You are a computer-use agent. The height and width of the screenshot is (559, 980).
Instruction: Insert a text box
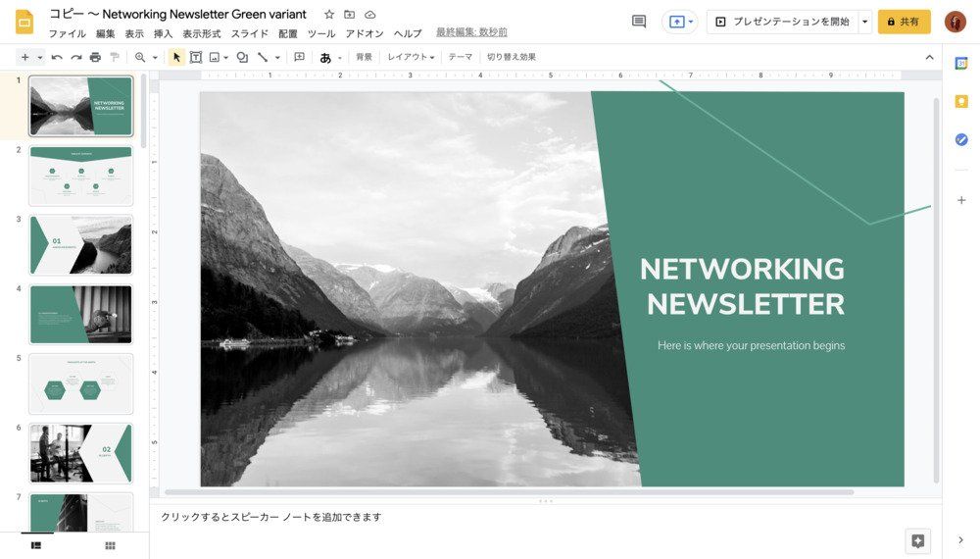(196, 57)
